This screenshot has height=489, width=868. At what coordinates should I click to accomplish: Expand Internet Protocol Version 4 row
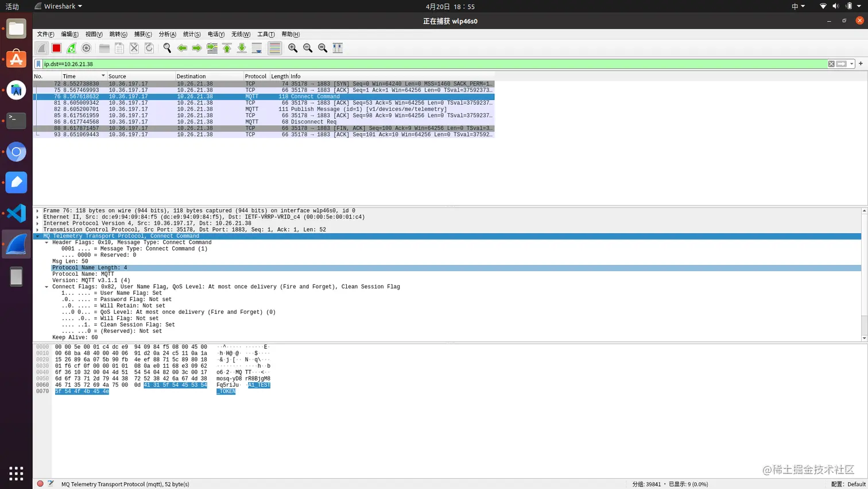click(x=38, y=224)
